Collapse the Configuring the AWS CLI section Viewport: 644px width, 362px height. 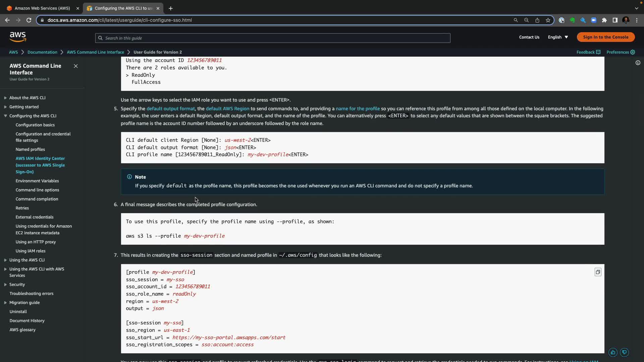pos(5,116)
